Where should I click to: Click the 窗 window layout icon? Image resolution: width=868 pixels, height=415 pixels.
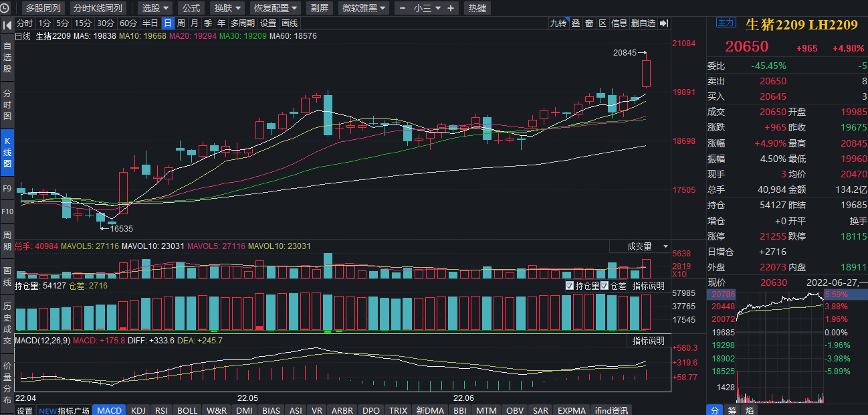588,23
